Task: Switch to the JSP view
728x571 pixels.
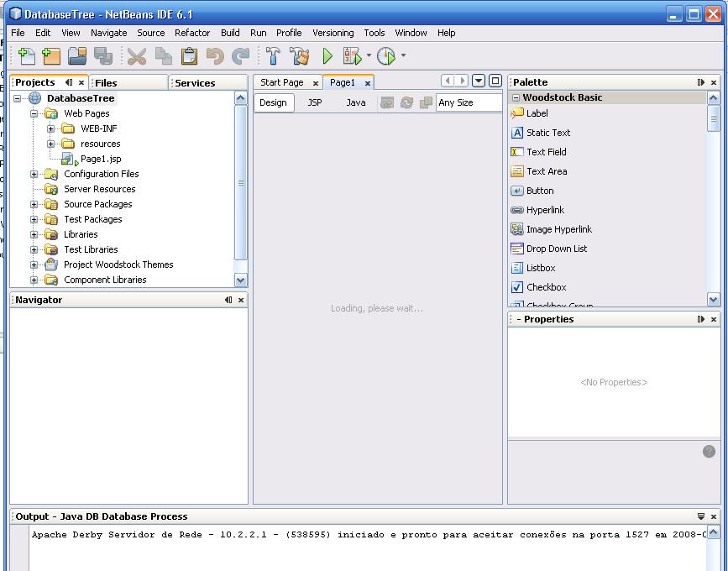Action: [x=315, y=102]
